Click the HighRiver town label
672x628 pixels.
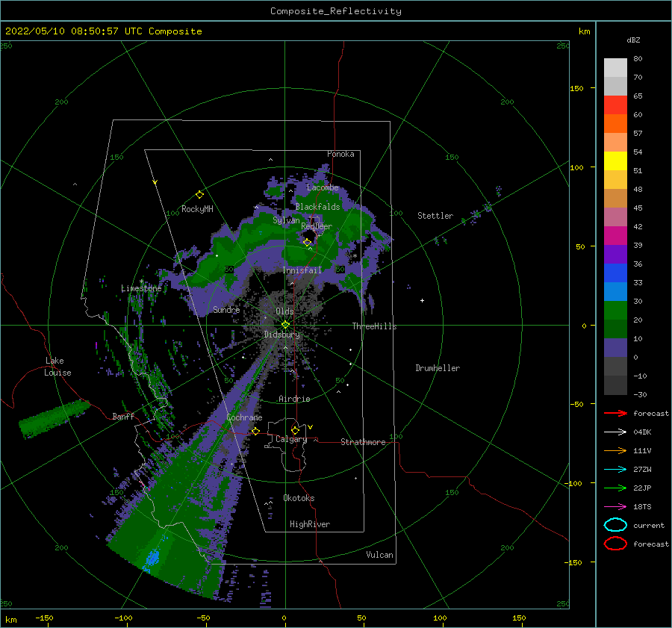click(310, 524)
